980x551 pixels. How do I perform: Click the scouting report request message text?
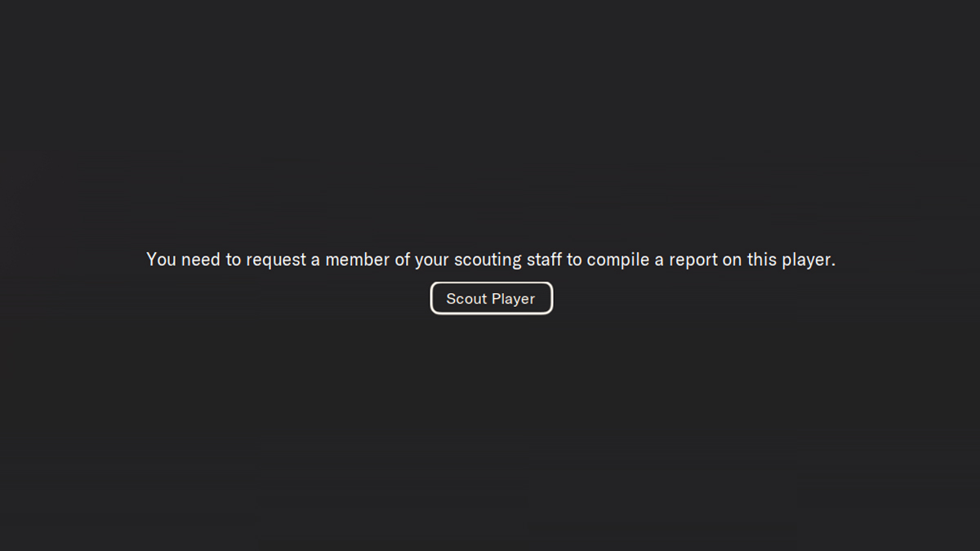point(490,260)
